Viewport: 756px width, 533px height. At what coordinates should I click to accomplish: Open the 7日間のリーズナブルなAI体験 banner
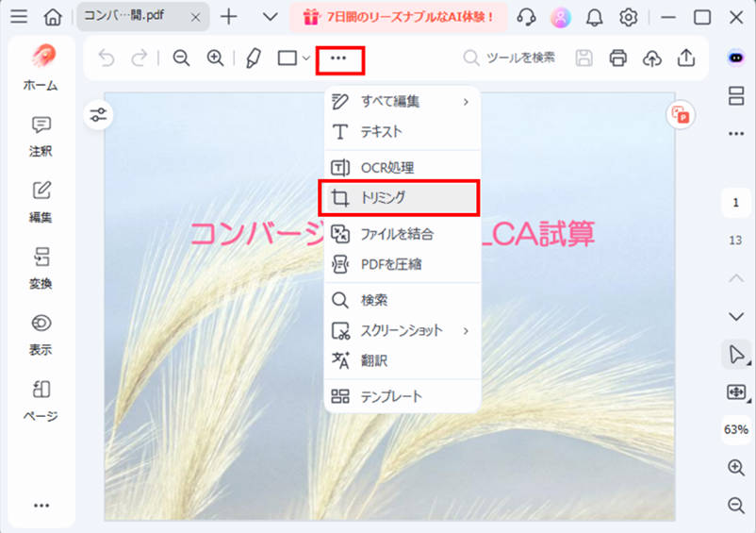click(399, 17)
